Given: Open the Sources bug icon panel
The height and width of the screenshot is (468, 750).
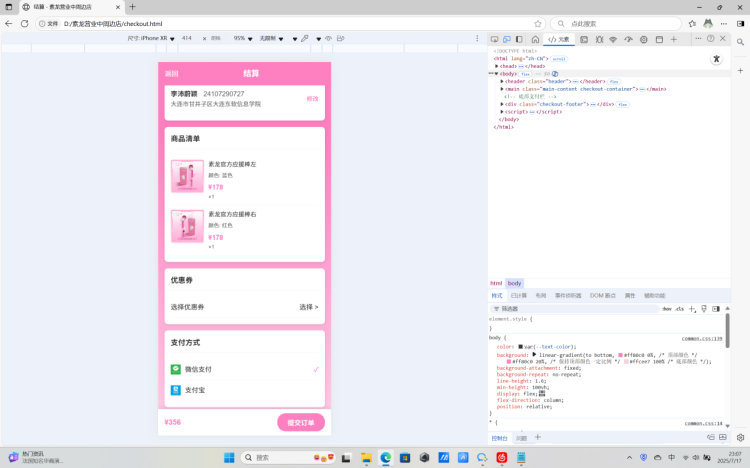Looking at the screenshot, I should (x=599, y=39).
